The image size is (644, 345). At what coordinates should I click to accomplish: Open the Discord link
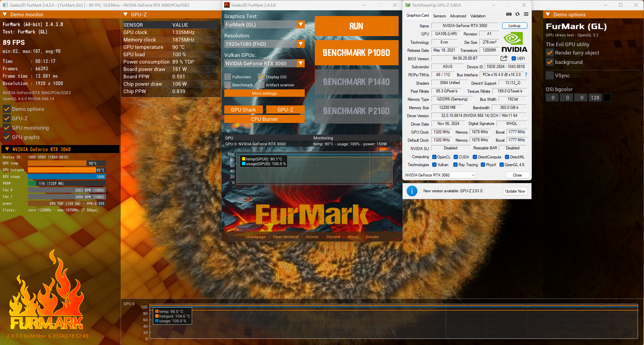point(333,237)
